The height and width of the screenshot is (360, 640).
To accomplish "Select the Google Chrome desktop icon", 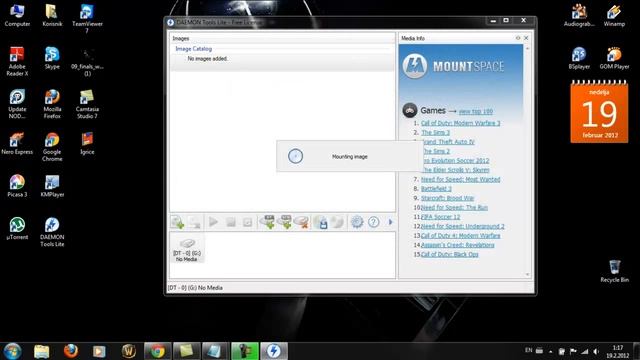I will click(x=52, y=147).
